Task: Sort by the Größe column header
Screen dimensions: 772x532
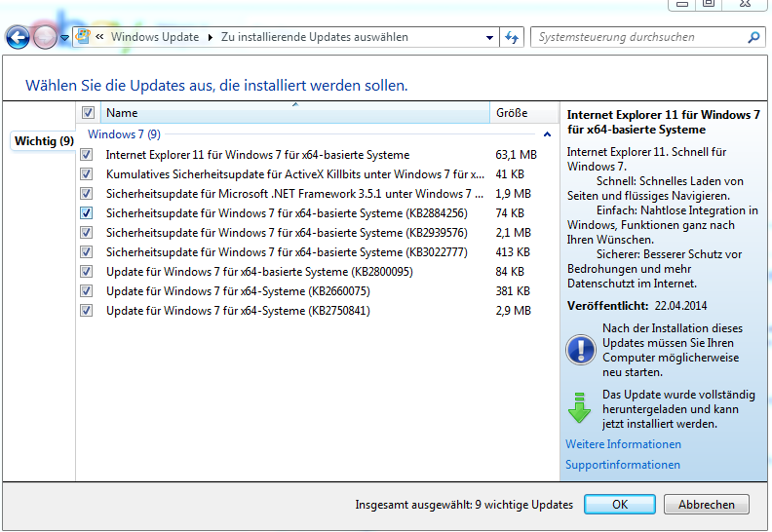Action: [523, 113]
